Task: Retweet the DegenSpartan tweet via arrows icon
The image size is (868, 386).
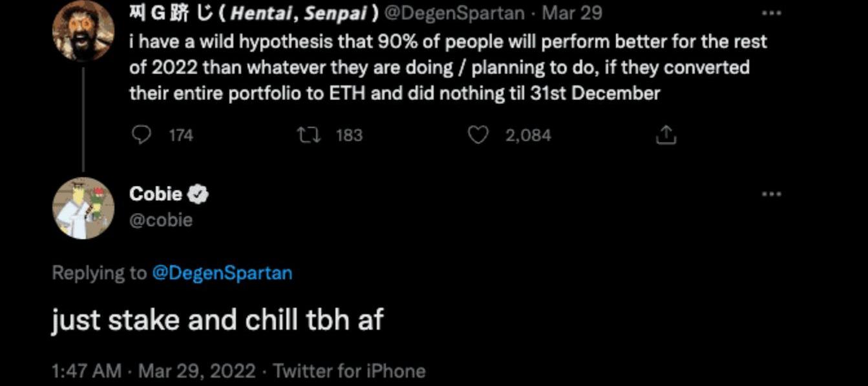Action: (x=306, y=135)
